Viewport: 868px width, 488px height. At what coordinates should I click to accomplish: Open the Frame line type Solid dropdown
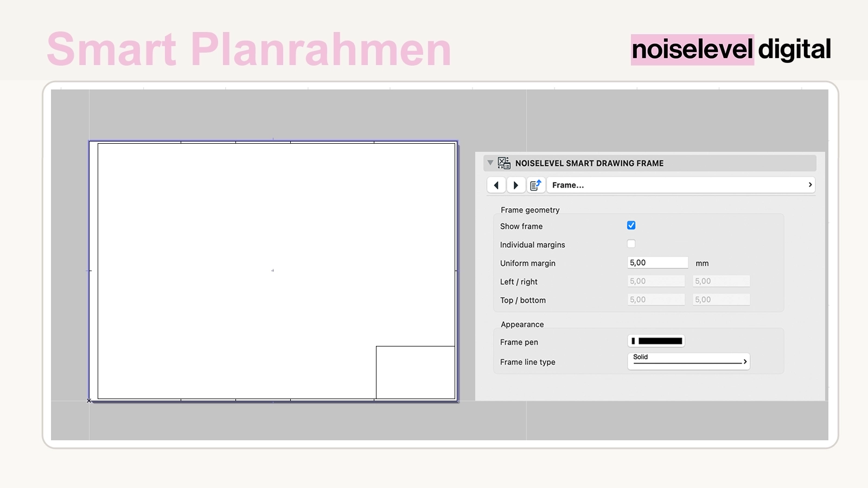tap(688, 361)
